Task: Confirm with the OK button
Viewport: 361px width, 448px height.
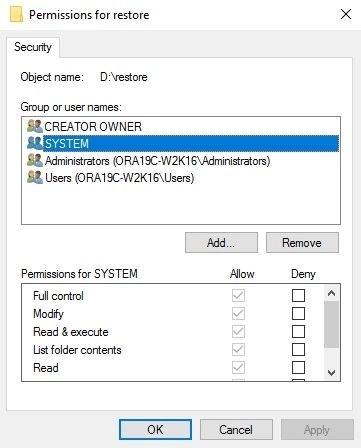Action: click(x=155, y=430)
